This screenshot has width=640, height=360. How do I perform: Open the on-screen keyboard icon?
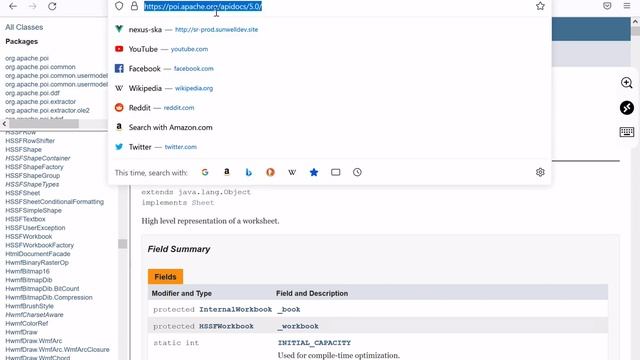tap(627, 132)
